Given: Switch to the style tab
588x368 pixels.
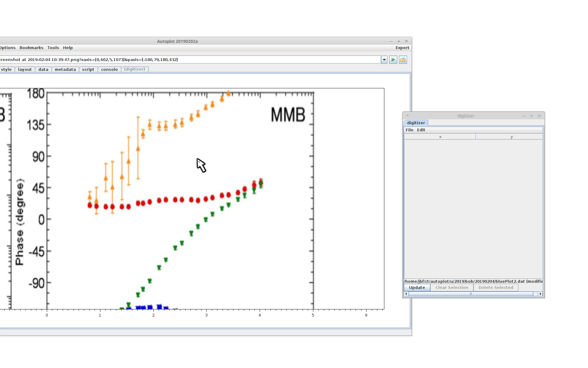Looking at the screenshot, I should point(6,70).
